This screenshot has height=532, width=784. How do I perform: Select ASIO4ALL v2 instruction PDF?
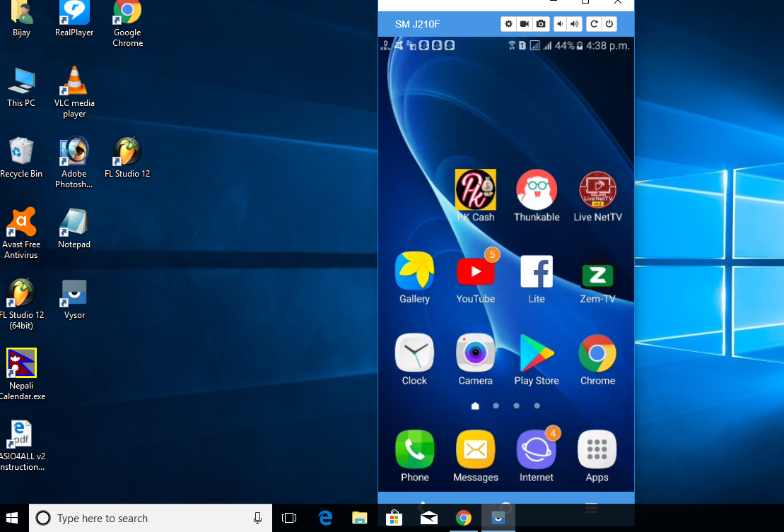click(21, 446)
